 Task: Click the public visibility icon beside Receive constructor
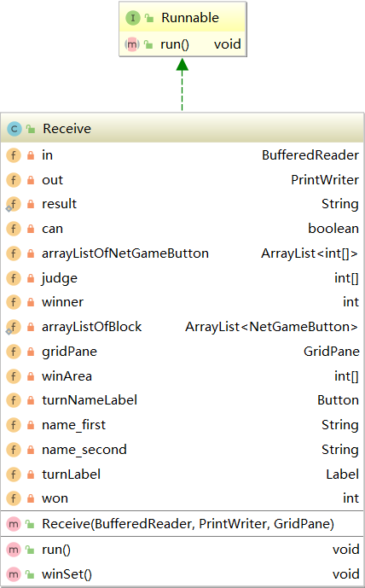pyautogui.click(x=30, y=524)
